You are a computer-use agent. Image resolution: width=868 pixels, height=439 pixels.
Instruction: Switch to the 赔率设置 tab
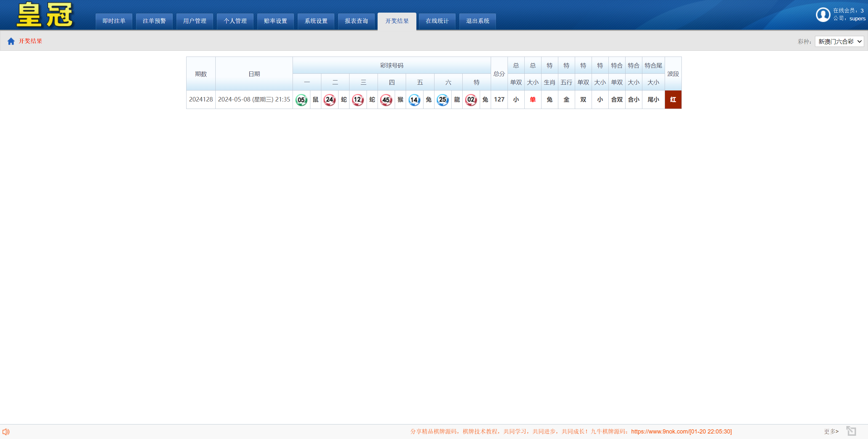pos(275,21)
